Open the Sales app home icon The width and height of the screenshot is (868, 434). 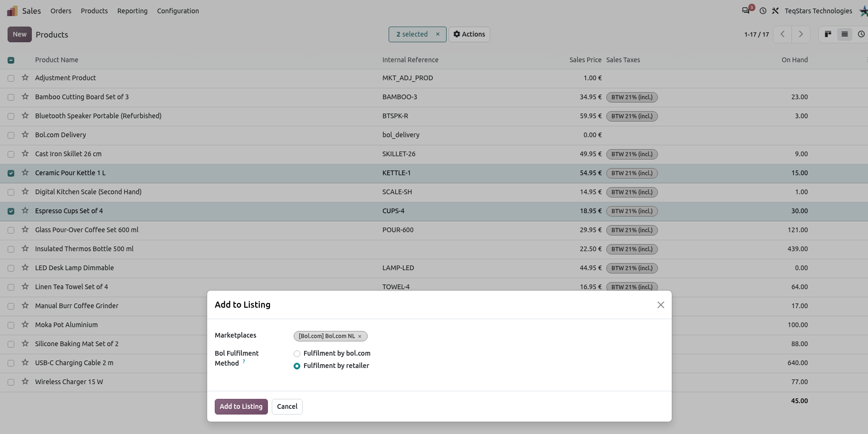tap(12, 11)
